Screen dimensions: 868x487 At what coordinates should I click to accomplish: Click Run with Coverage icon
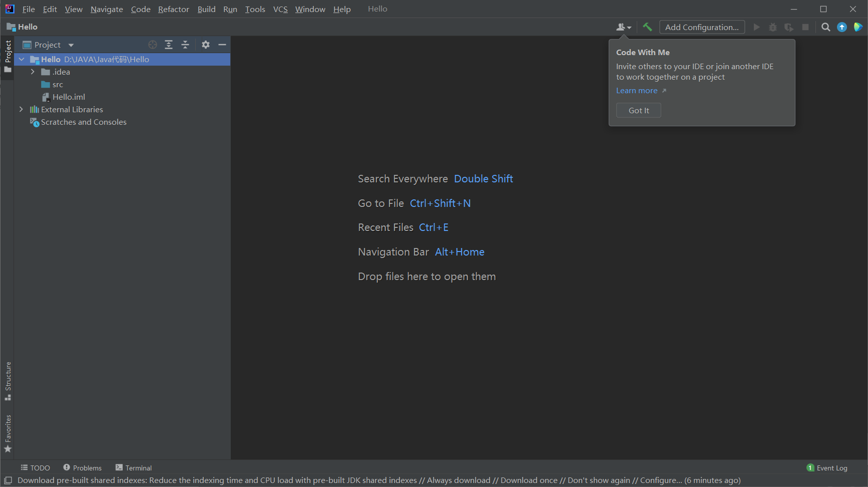click(789, 27)
